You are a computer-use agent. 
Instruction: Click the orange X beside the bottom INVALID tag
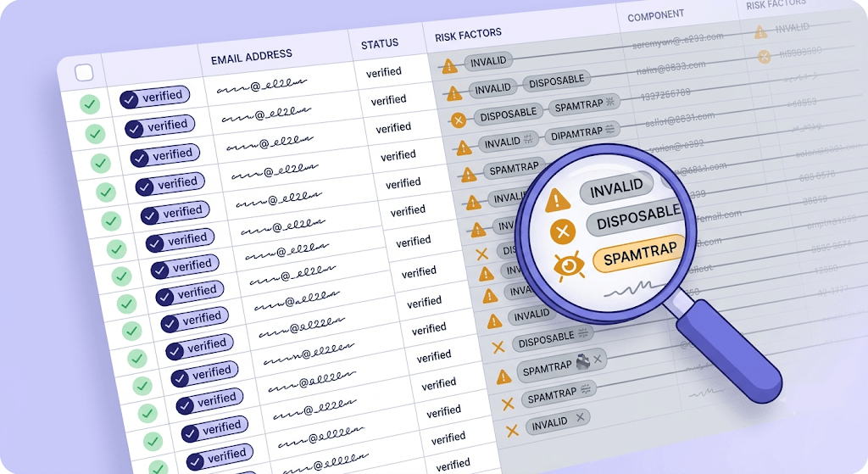[512, 430]
